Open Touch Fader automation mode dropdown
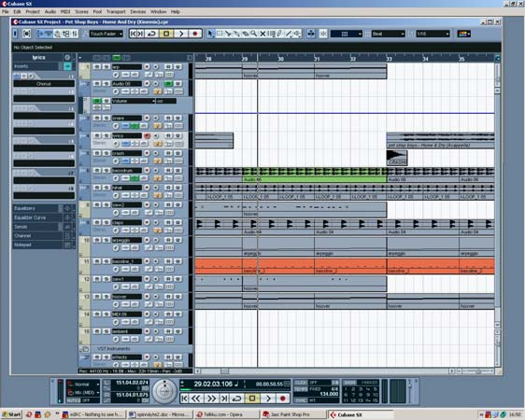 tap(106, 34)
